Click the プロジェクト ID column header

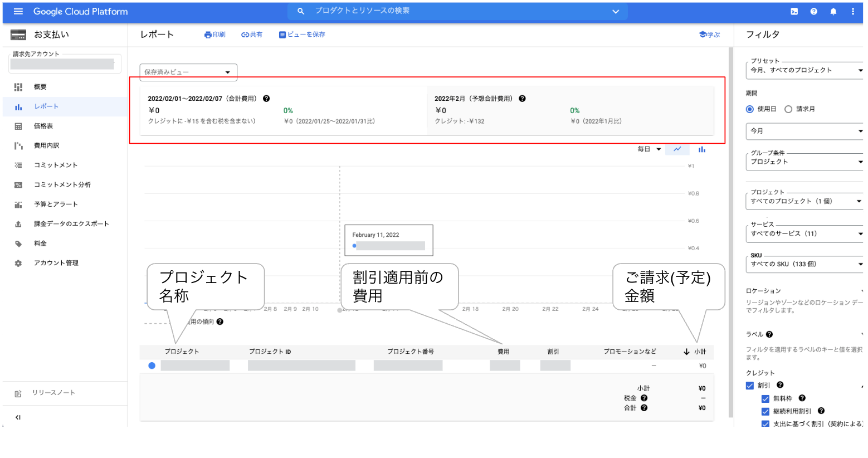pyautogui.click(x=270, y=352)
